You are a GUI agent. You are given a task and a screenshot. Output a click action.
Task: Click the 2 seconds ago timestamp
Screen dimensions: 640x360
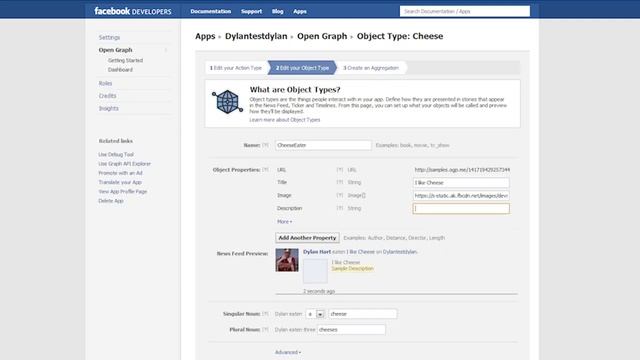(x=319, y=291)
